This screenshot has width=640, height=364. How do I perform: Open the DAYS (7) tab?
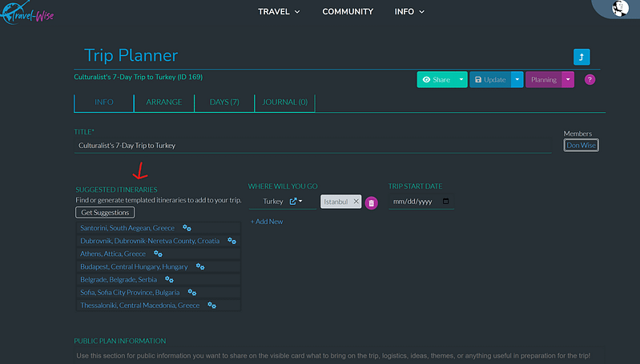point(224,102)
